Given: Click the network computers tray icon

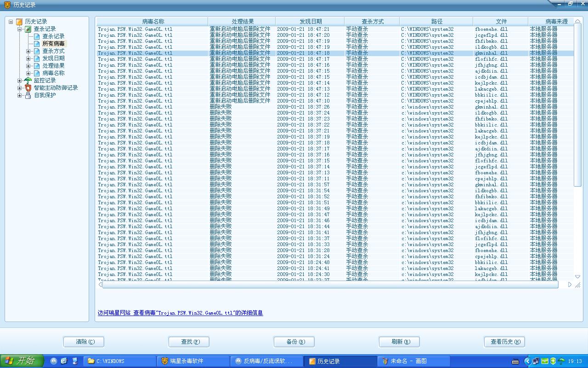Looking at the screenshot, I should pyautogui.click(x=536, y=361).
